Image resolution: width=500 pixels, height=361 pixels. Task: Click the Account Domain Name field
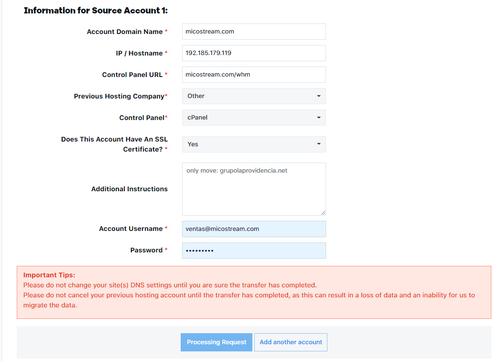(254, 32)
